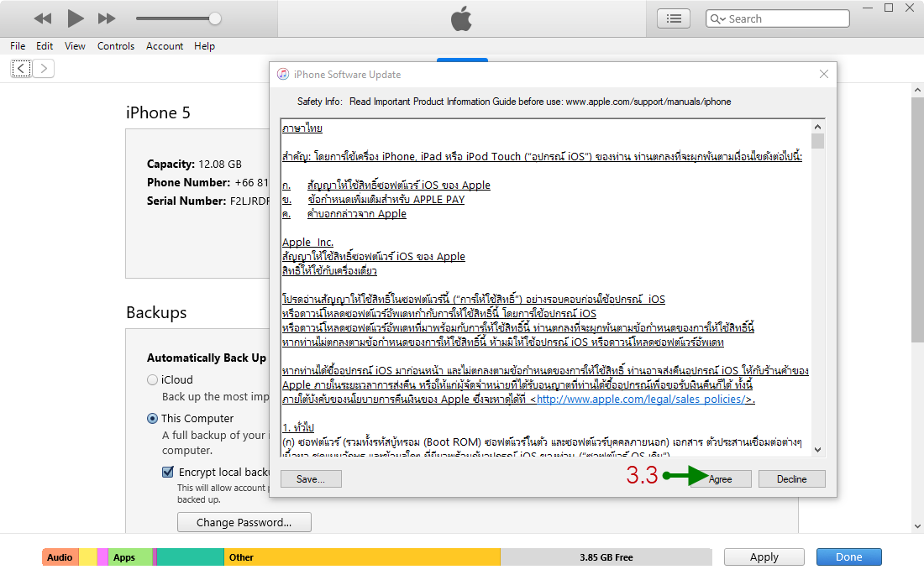Click the main window scrollbar thumb
The width and height of the screenshot is (924, 580).
click(917, 219)
